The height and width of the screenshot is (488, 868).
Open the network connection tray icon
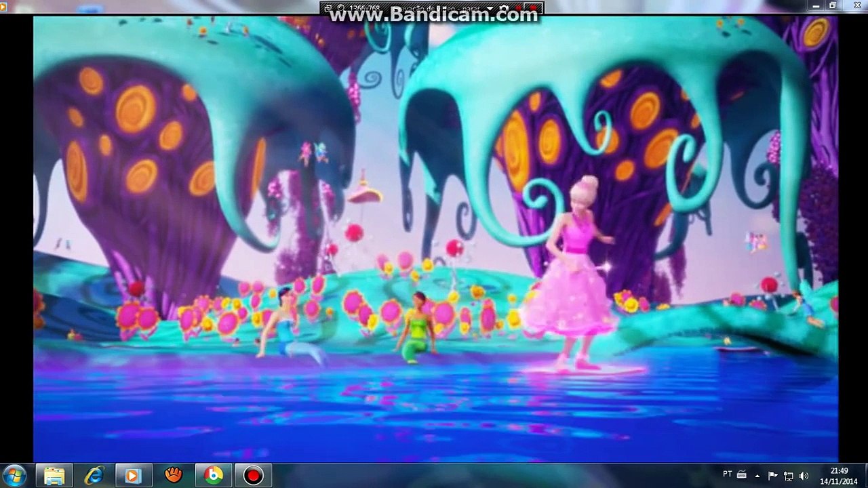tap(788, 476)
